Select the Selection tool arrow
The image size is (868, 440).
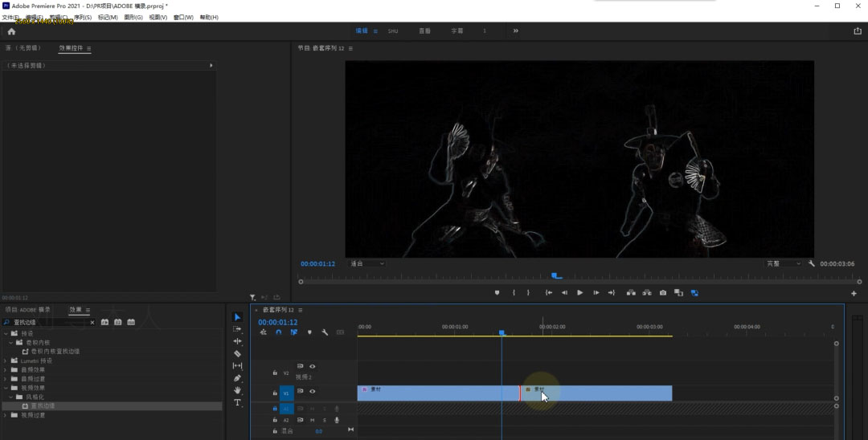(237, 316)
